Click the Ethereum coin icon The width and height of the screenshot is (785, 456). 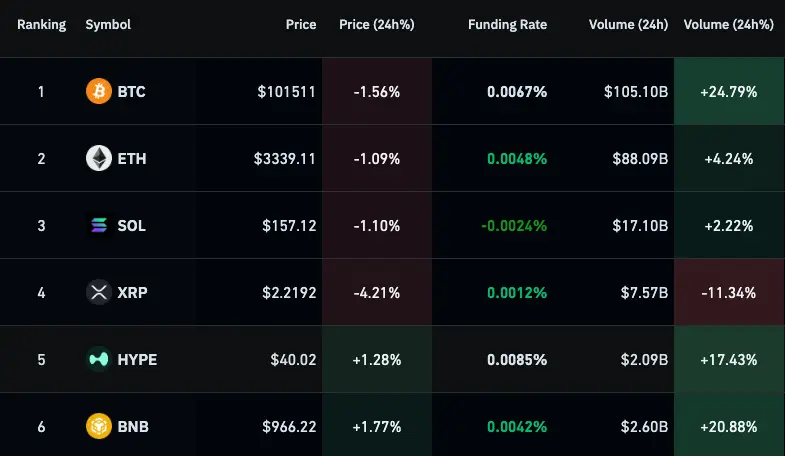click(x=99, y=159)
